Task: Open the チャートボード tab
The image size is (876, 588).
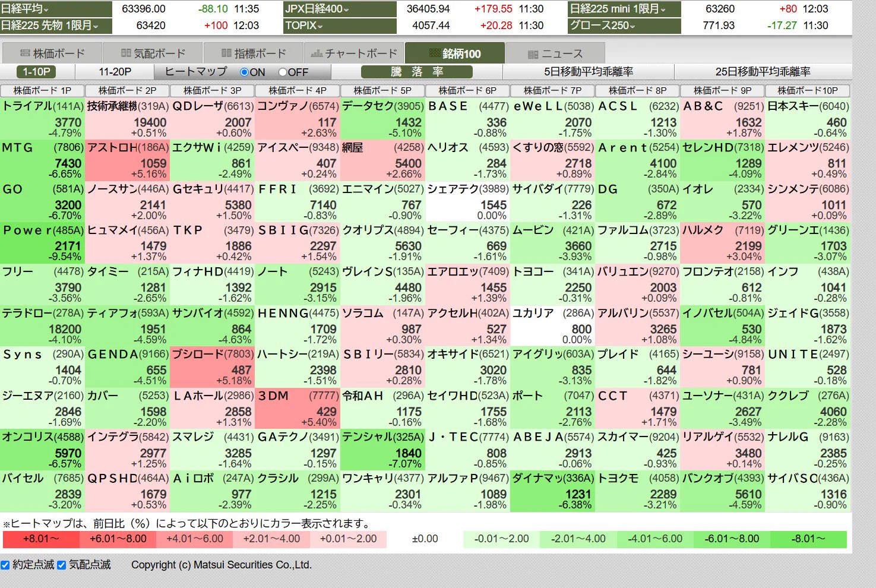Action: pyautogui.click(x=354, y=53)
